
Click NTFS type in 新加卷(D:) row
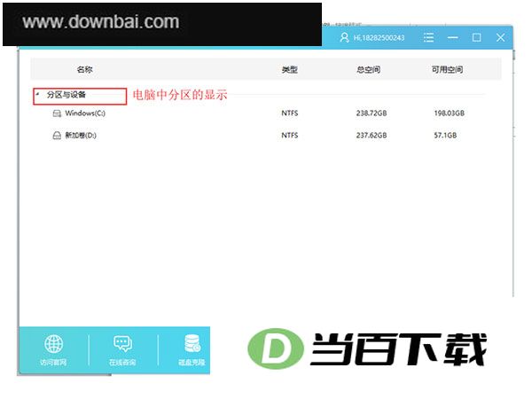[x=290, y=136]
